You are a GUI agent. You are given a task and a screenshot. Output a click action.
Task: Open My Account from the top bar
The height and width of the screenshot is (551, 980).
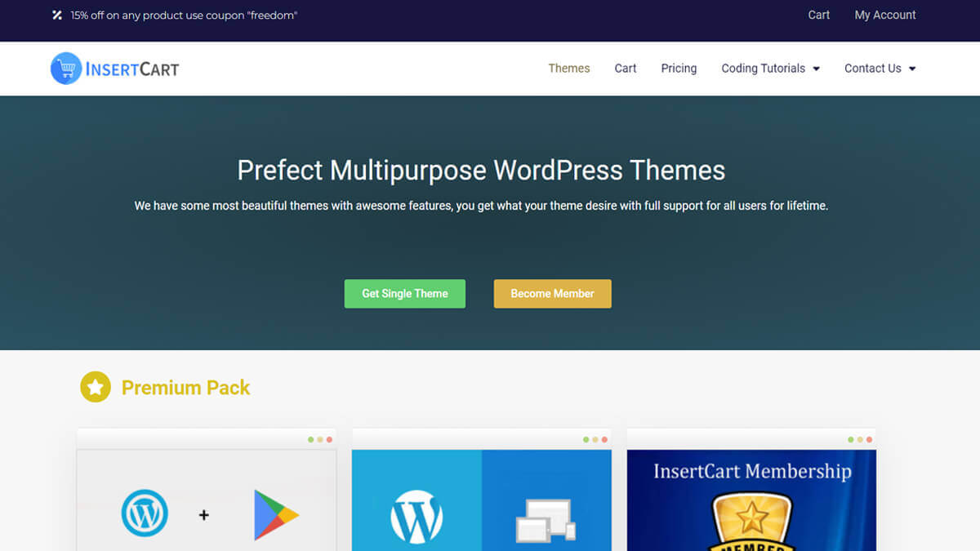(x=885, y=15)
